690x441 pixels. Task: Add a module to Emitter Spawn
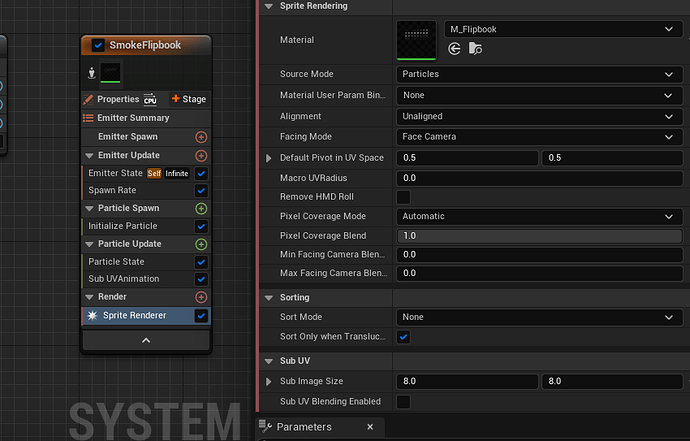201,137
